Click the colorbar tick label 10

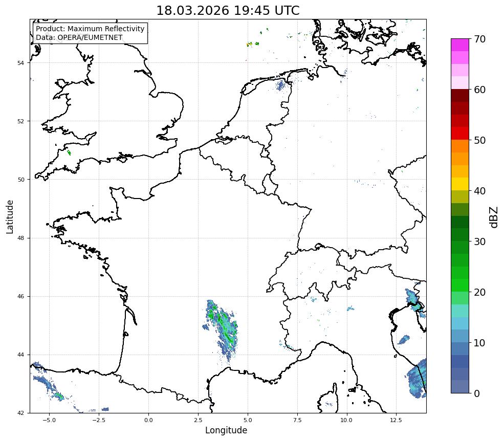point(479,343)
